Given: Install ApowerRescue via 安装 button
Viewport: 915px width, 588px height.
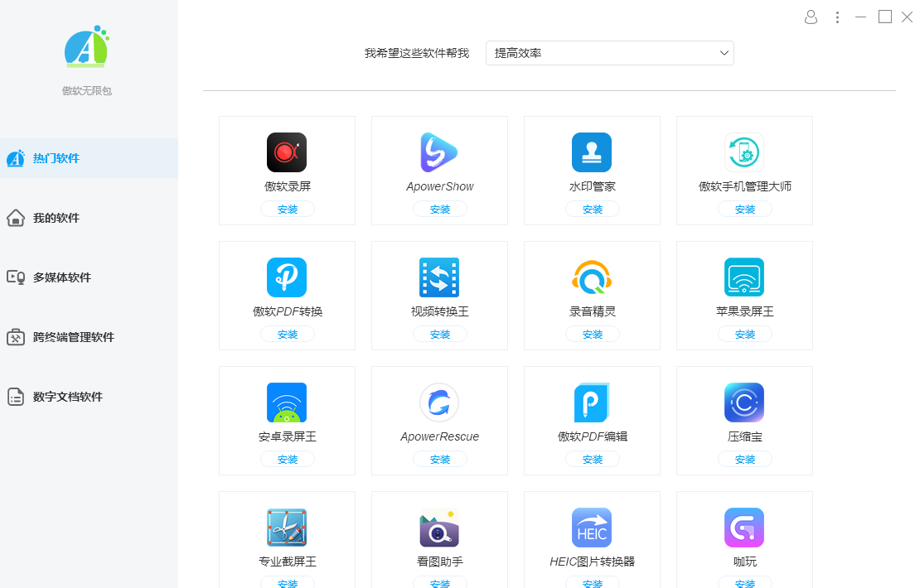Looking at the screenshot, I should [x=439, y=459].
